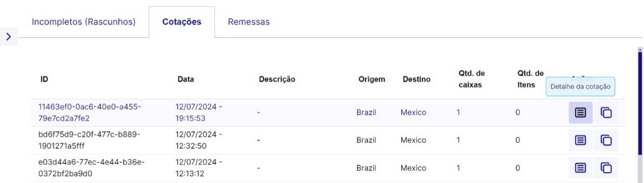Image resolution: width=644 pixels, height=183 pixels.
Task: Click the date 12/07/2024 - 19:15:53
Action: pyautogui.click(x=199, y=113)
